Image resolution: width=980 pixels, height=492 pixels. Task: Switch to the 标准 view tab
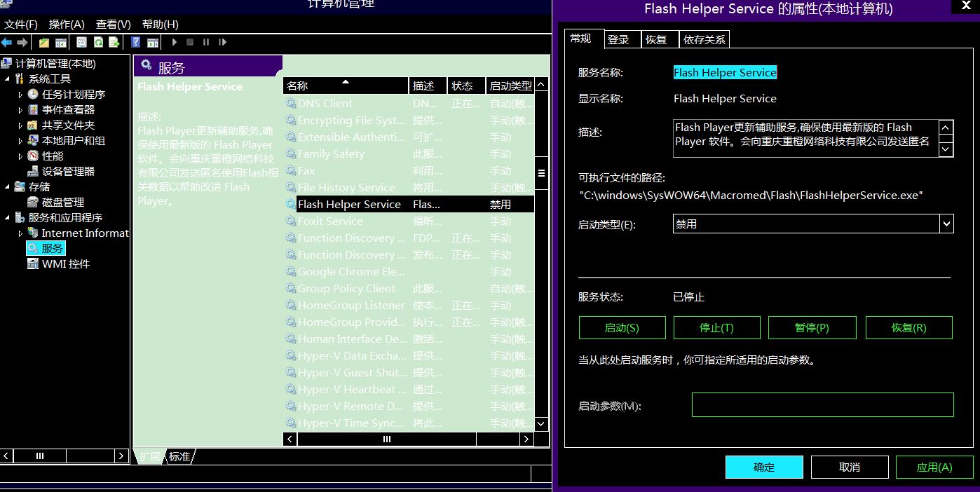click(x=179, y=456)
